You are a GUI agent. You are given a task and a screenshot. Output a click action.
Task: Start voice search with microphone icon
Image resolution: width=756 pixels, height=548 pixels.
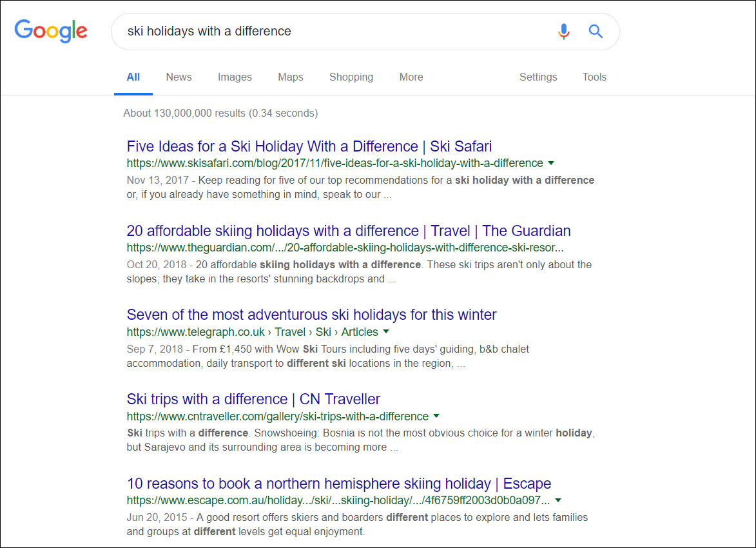click(x=564, y=32)
